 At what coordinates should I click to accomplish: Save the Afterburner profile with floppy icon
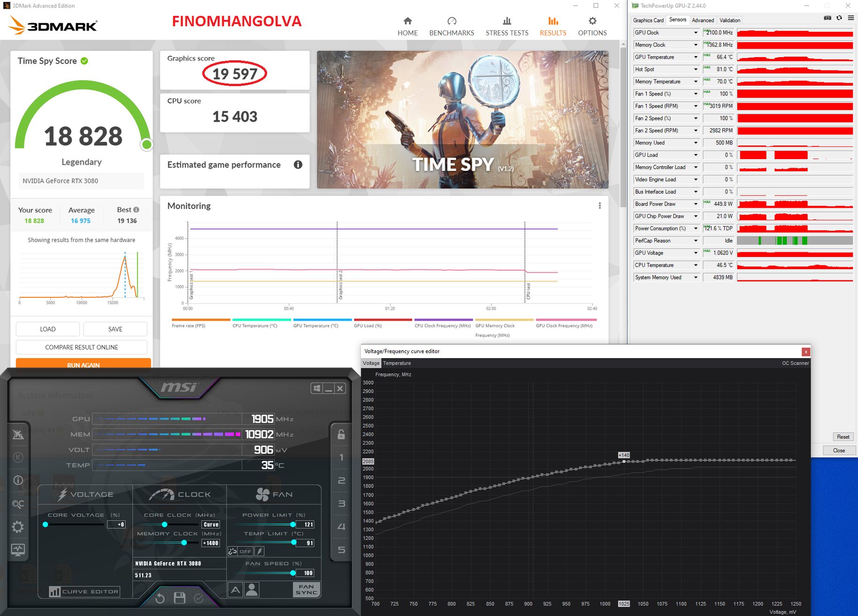point(179,598)
